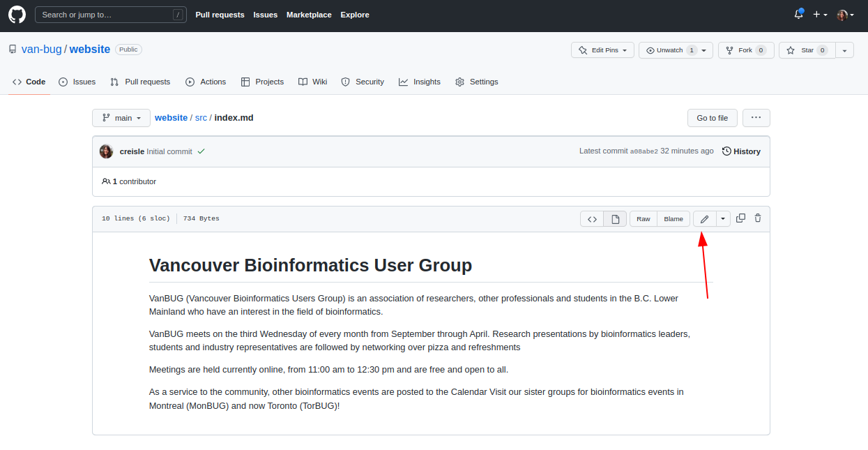
Task: Focus the Search or jump to field
Action: point(112,15)
